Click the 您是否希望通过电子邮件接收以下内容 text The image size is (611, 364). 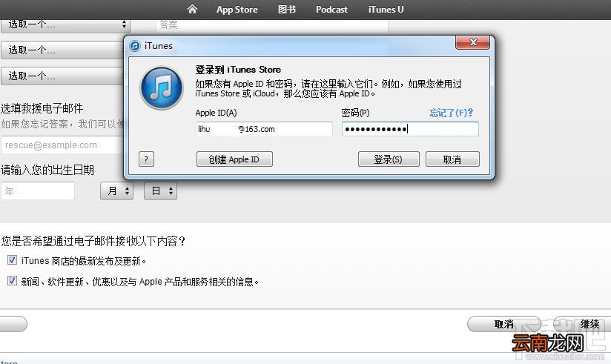pyautogui.click(x=93, y=241)
